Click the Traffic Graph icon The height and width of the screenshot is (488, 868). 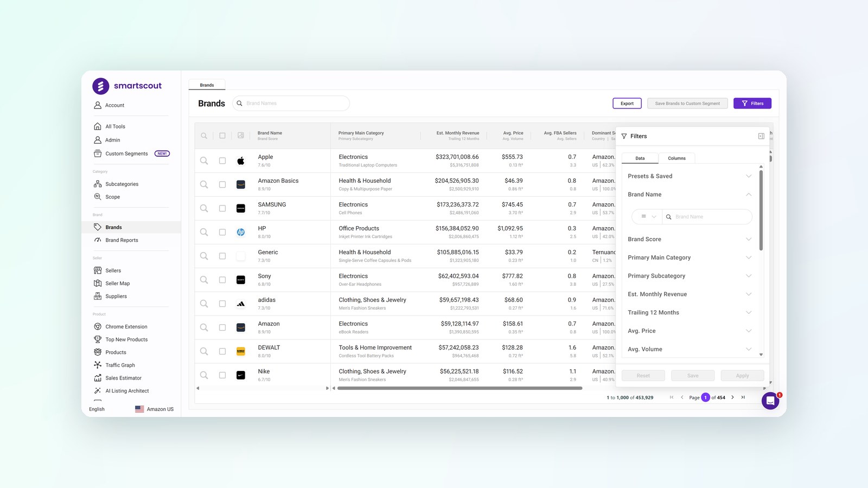98,365
